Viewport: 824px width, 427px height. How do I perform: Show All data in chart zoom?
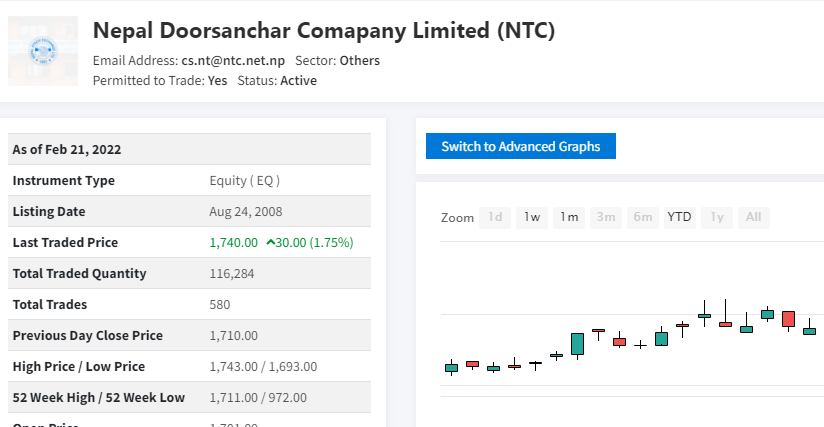[753, 217]
